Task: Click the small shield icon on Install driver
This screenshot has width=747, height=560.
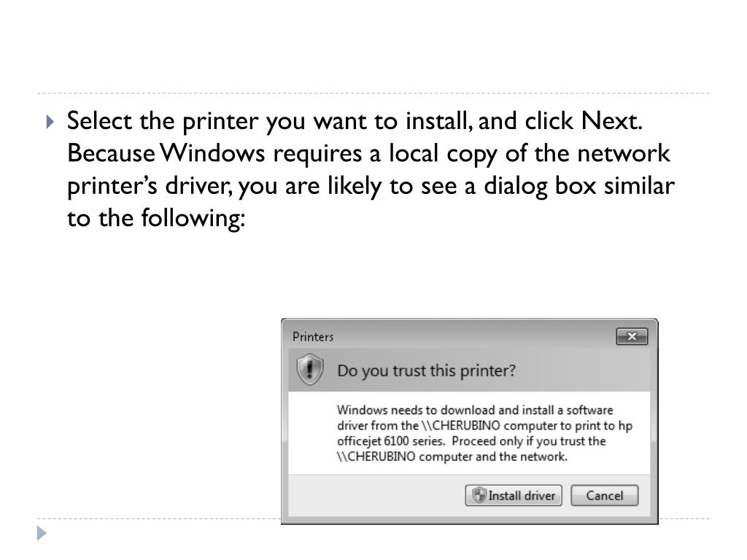Action: [479, 495]
